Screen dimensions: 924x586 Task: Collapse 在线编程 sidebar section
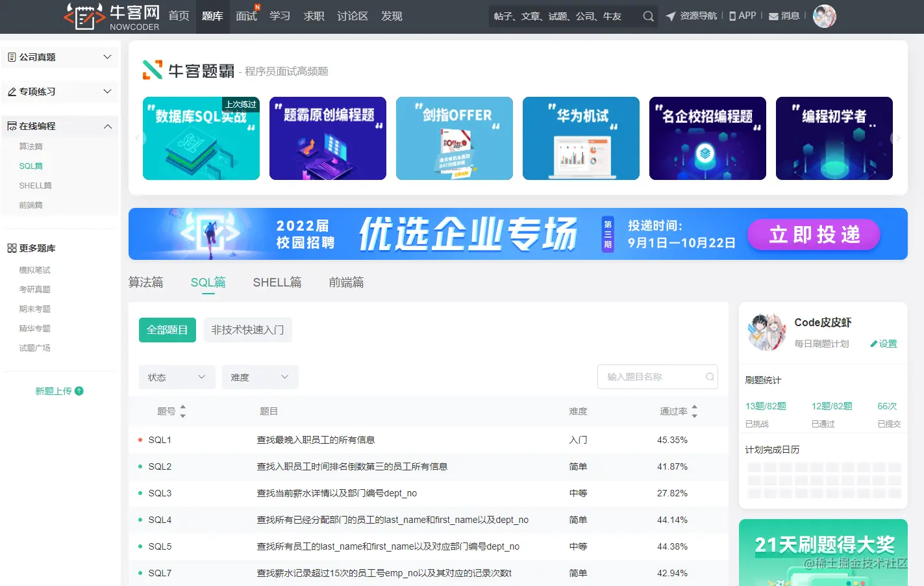coord(60,126)
